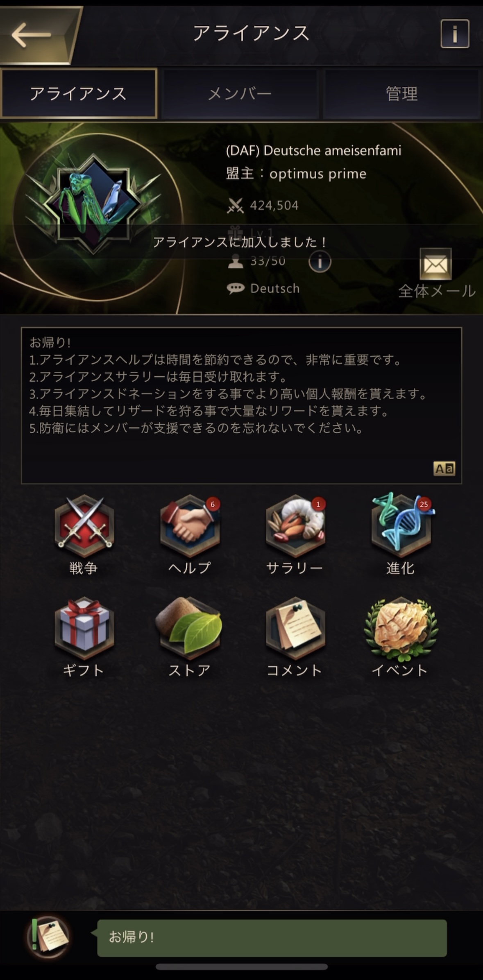
Task: Open the ヘルプ handshake icon
Action: (x=190, y=526)
